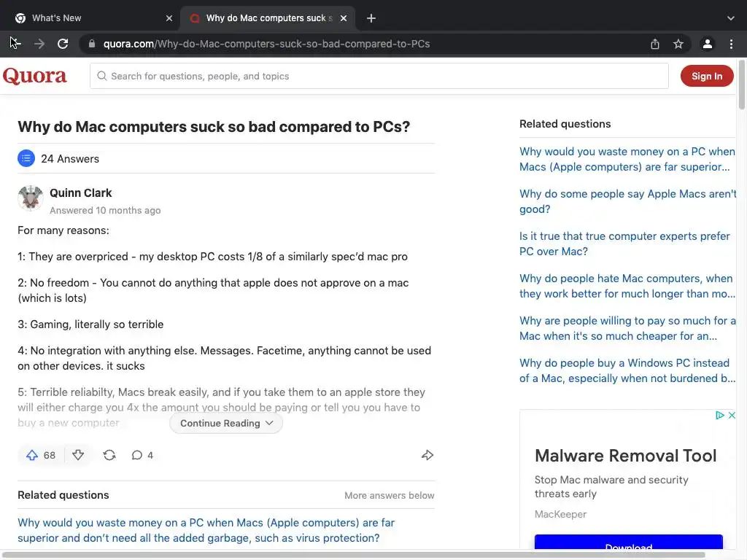Click the Quora logo
Screen dimensions: 747x560
point(35,76)
